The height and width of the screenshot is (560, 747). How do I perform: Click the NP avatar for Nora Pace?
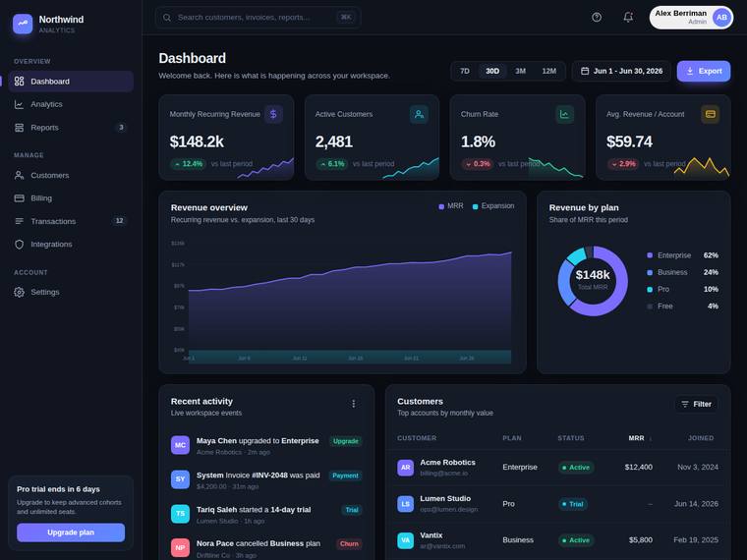click(180, 547)
